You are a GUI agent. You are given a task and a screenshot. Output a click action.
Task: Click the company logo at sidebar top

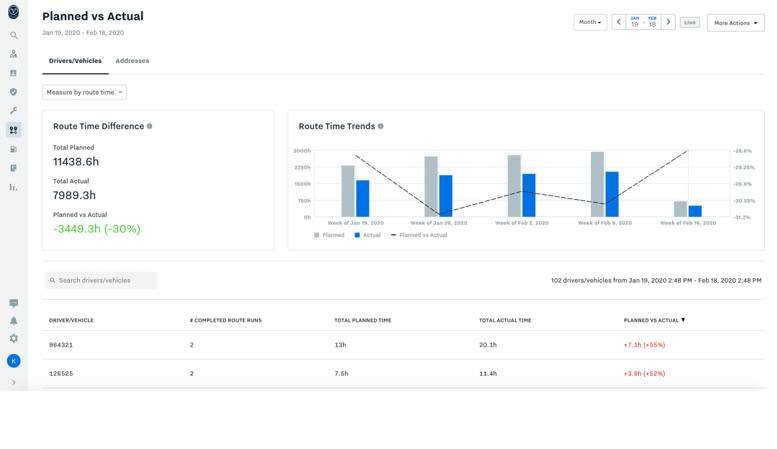[x=13, y=12]
